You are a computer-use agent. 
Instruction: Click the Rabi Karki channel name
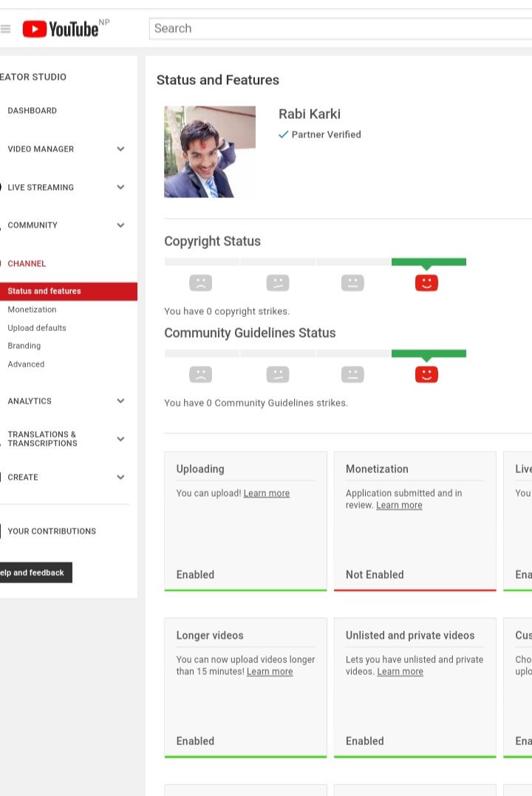(310, 115)
